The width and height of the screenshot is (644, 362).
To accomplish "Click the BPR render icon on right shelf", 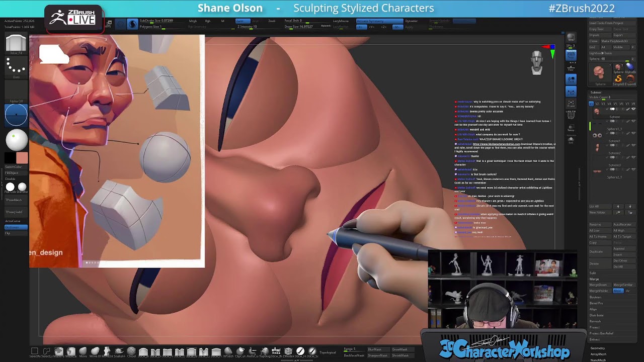I will pyautogui.click(x=571, y=38).
